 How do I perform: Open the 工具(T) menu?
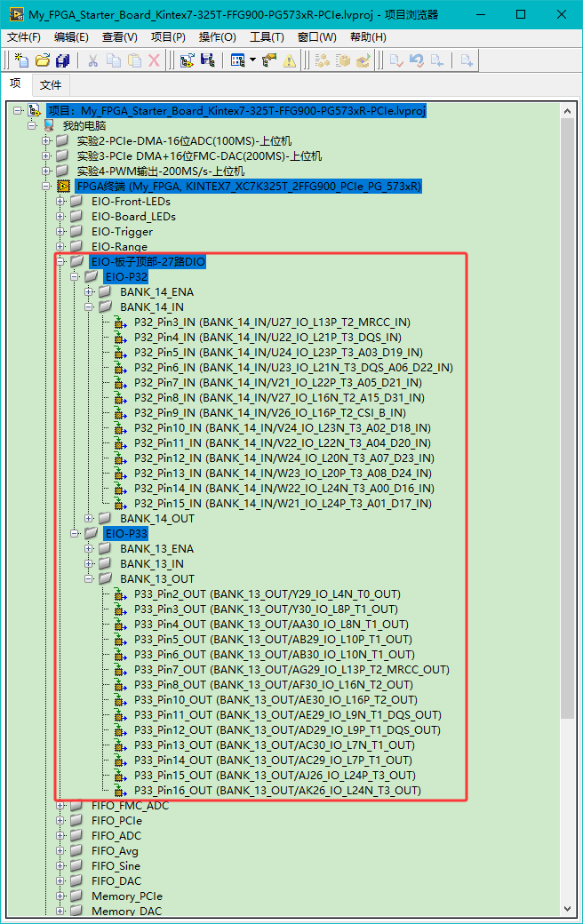pos(267,37)
